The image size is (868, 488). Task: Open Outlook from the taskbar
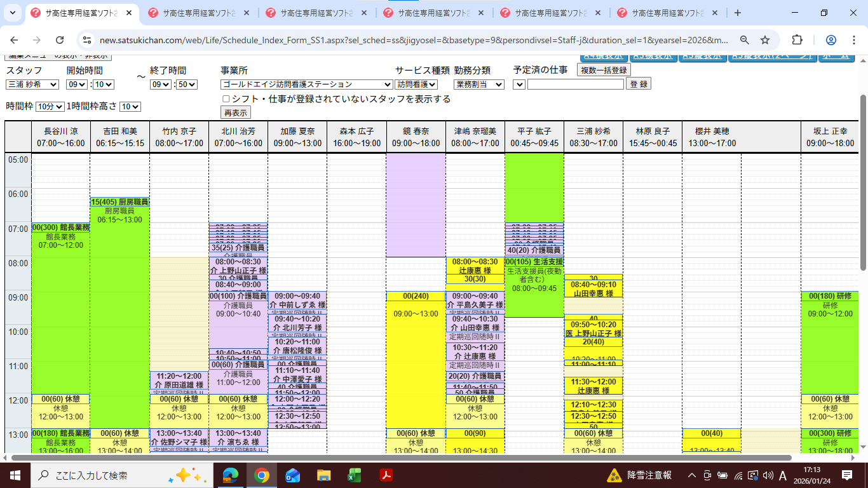click(292, 475)
